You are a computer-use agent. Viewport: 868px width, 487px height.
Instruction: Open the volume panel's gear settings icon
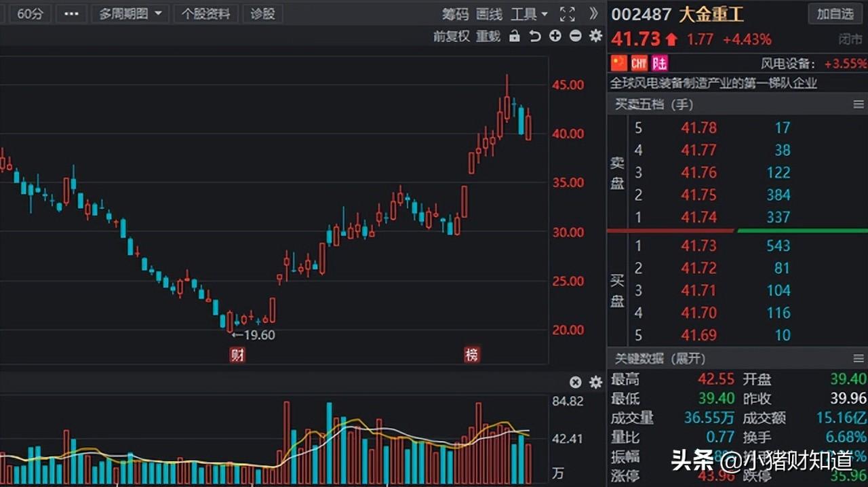click(x=595, y=383)
